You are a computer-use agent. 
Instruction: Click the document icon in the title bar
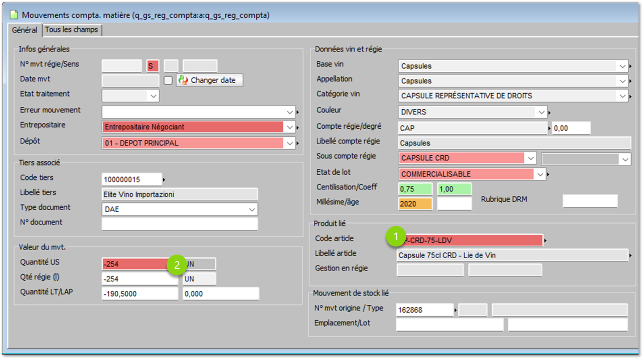(x=14, y=15)
